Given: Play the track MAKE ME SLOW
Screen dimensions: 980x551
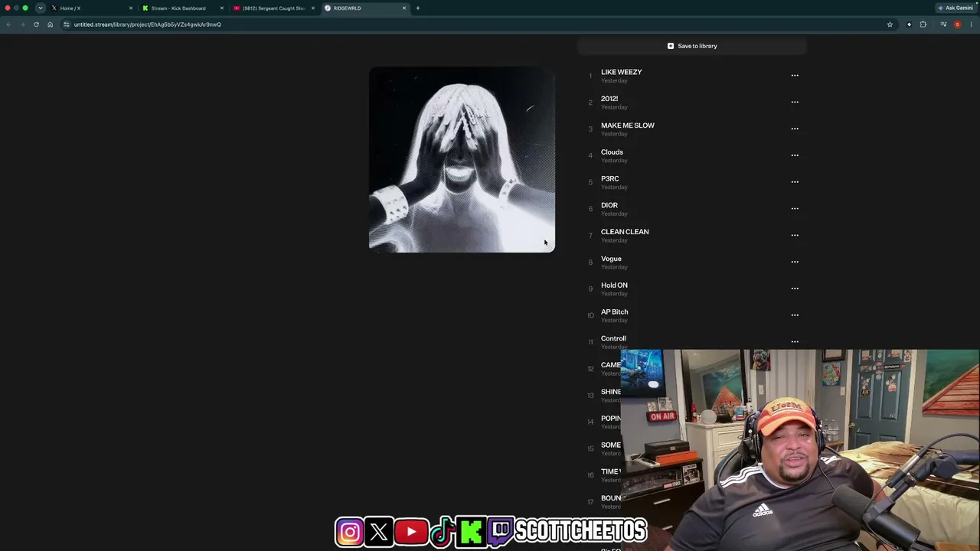Looking at the screenshot, I should click(627, 126).
